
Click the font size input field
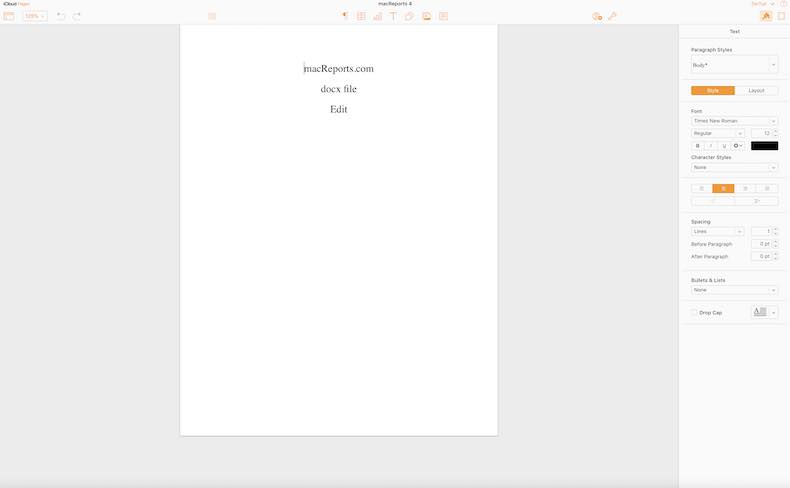pyautogui.click(x=761, y=133)
